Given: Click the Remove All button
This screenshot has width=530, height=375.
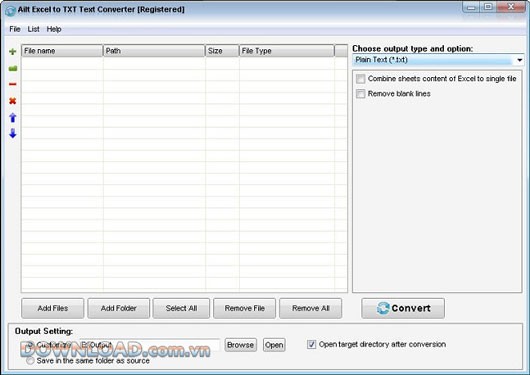Looking at the screenshot, I should click(x=311, y=308).
